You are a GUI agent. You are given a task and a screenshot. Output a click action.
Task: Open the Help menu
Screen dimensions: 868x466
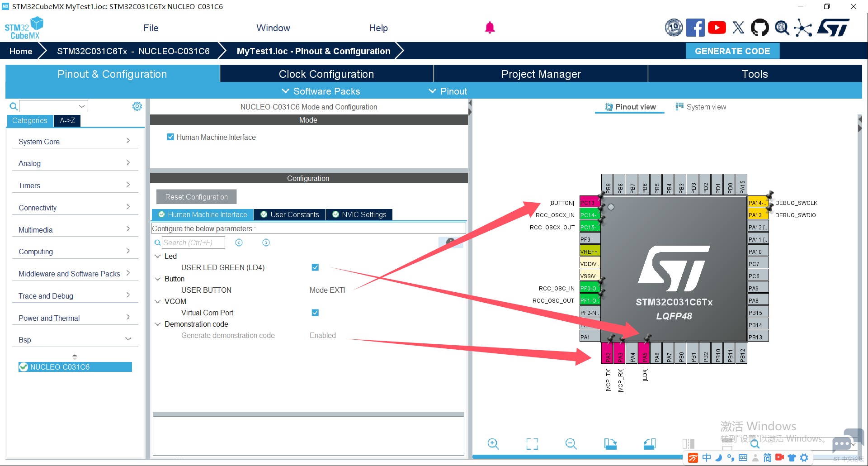[x=378, y=28]
